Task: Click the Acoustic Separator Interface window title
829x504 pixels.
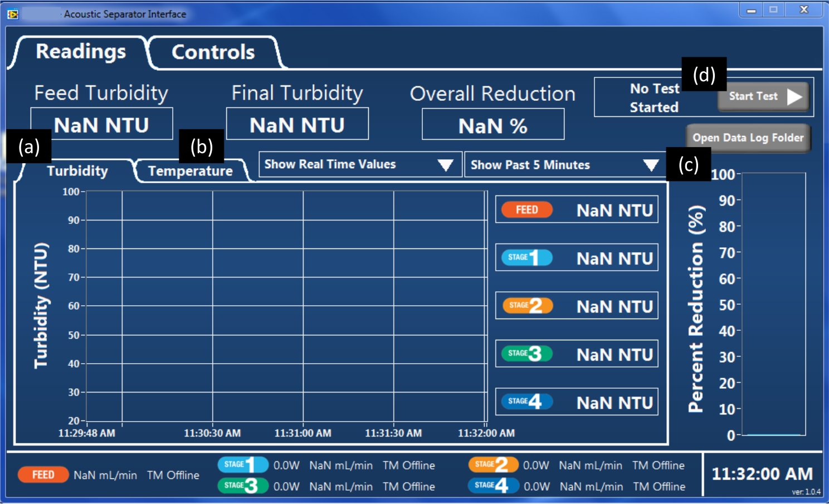Action: [x=125, y=14]
